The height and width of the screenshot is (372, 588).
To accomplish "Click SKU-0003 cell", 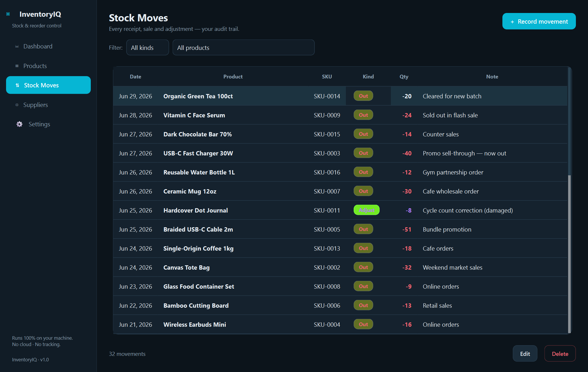I will pyautogui.click(x=327, y=153).
